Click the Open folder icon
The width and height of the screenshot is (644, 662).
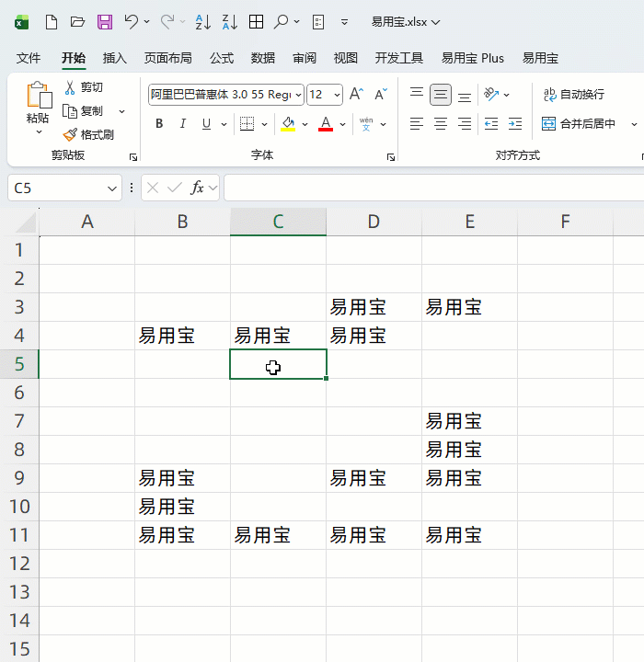[x=78, y=21]
